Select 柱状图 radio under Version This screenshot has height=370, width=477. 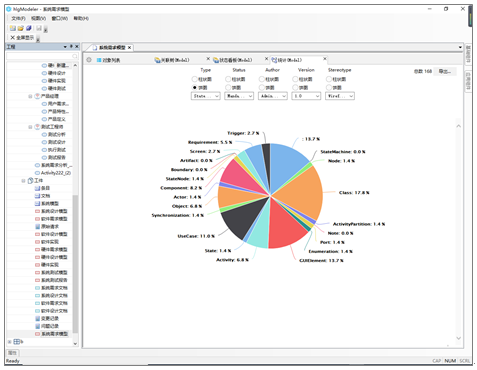(x=295, y=79)
